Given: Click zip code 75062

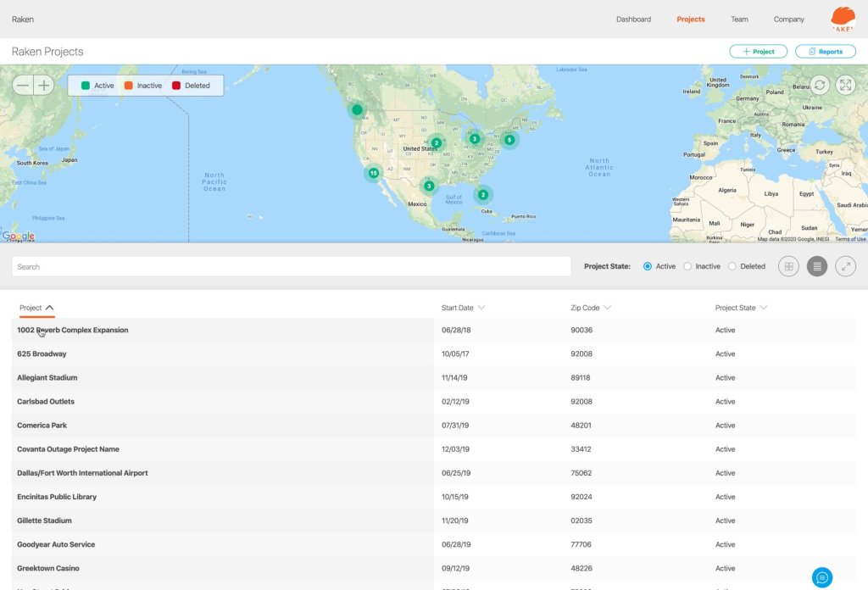Looking at the screenshot, I should (581, 473).
